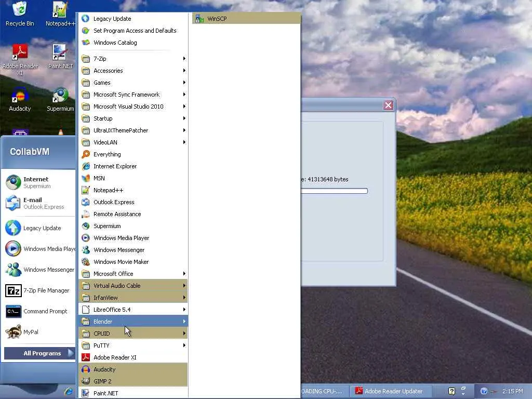532x399 pixels.
Task: Click the Everything search icon in programs
Action: (x=86, y=154)
